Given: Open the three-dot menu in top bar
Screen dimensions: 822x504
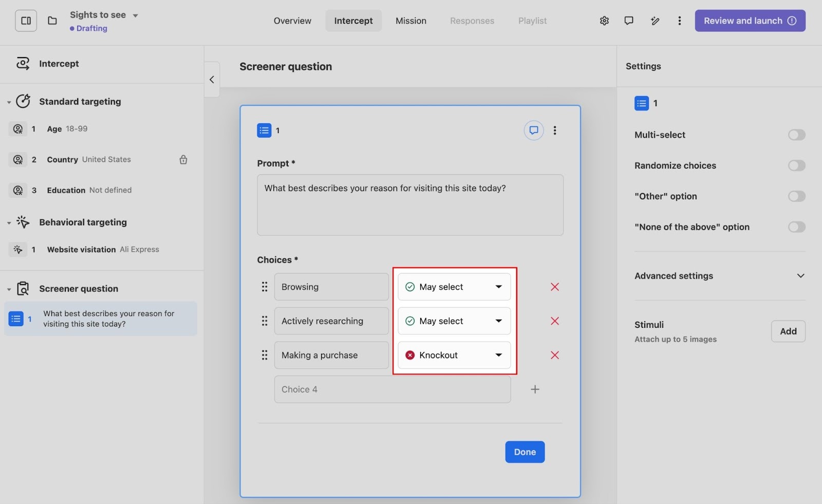Looking at the screenshot, I should click(679, 21).
